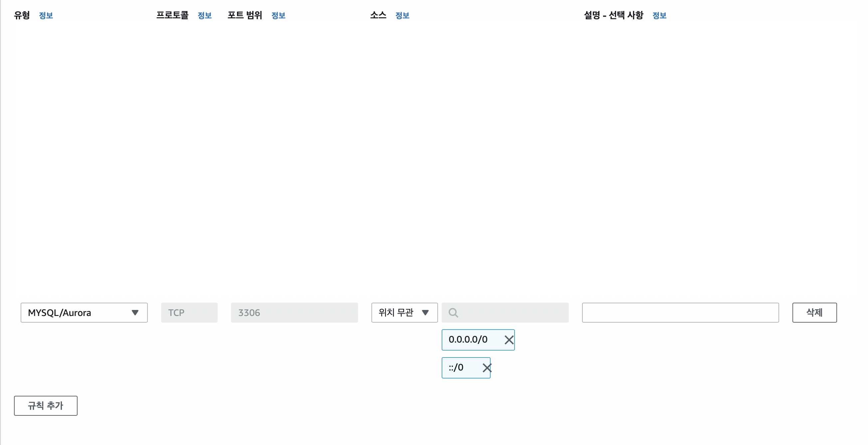Click the disabled TCP protocol field
The width and height of the screenshot is (868, 445).
[189, 313]
